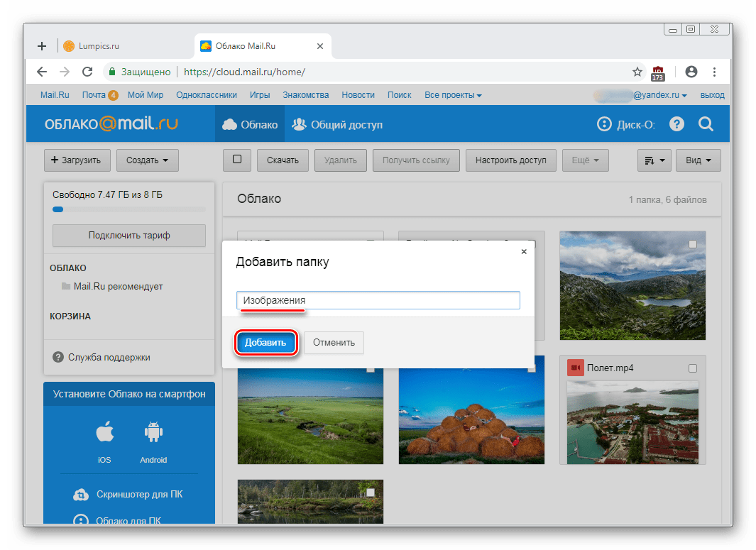The image size is (756, 550).
Task: Open Chrome profile avatar icon
Action: tap(691, 72)
